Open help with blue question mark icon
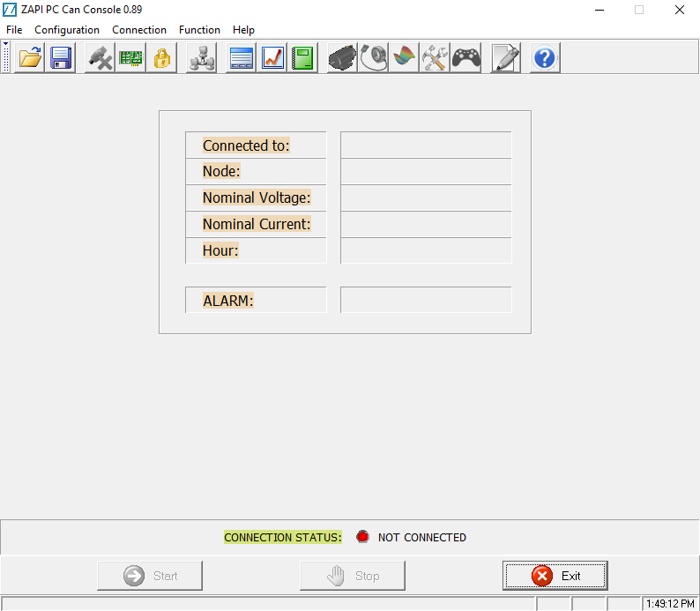The height and width of the screenshot is (611, 700). tap(545, 57)
